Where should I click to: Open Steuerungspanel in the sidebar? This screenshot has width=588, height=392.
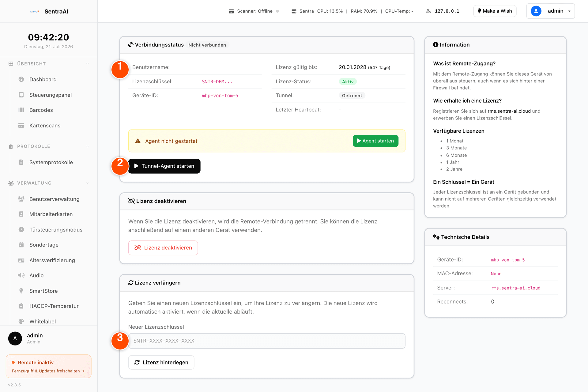(x=50, y=95)
